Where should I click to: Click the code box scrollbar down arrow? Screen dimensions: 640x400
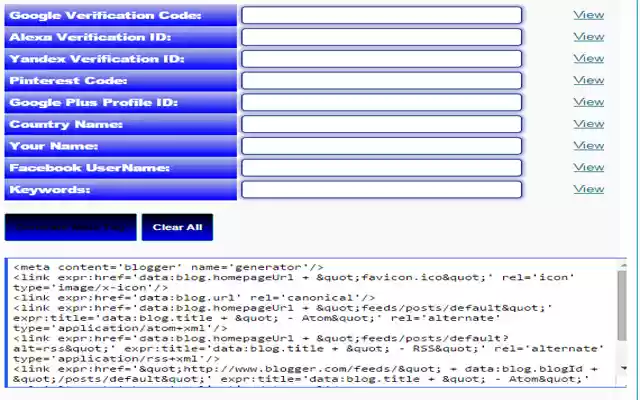coord(623,368)
